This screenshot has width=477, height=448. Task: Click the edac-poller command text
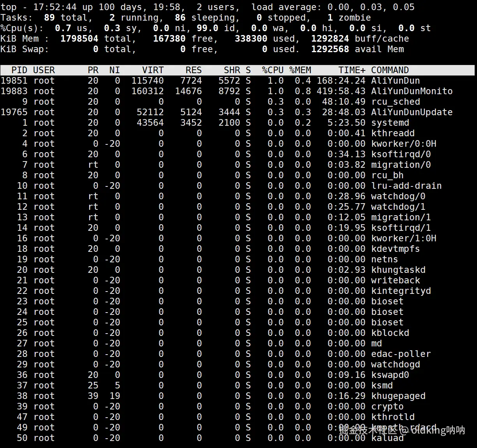coord(401,354)
